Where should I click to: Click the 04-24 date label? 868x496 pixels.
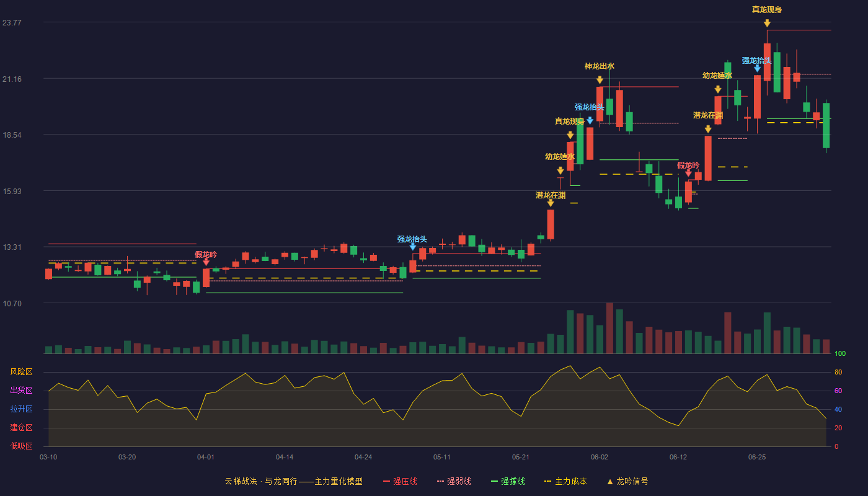tap(363, 457)
